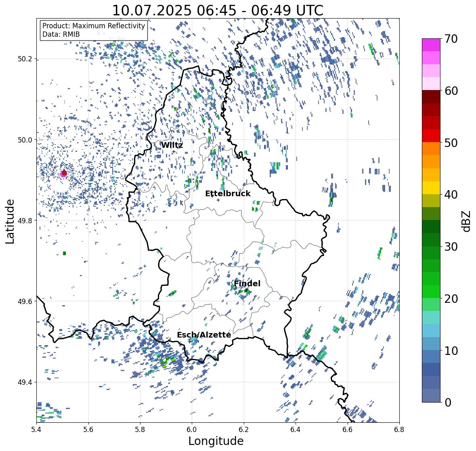
Task: Click the latitude tick label 49.8
Action: (x=25, y=220)
